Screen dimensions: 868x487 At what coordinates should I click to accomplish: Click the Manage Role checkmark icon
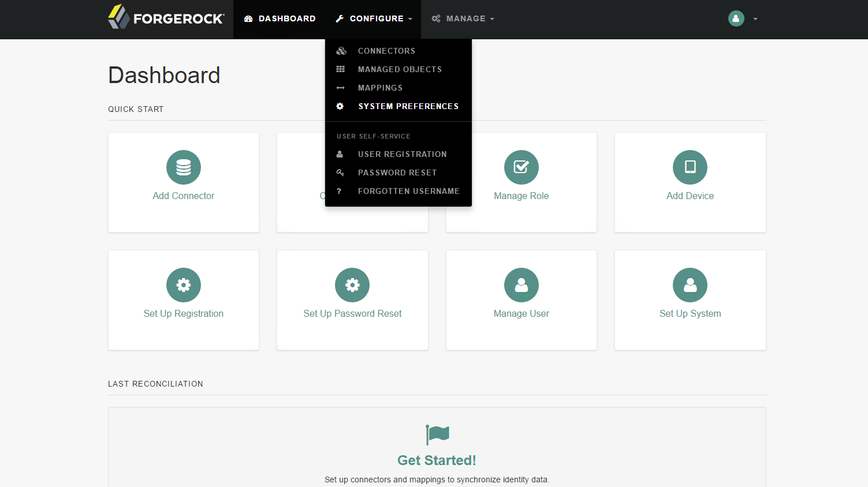coord(521,167)
